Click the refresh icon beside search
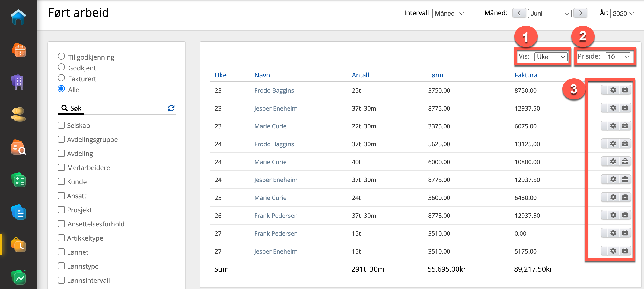The height and width of the screenshot is (289, 644). tap(171, 108)
